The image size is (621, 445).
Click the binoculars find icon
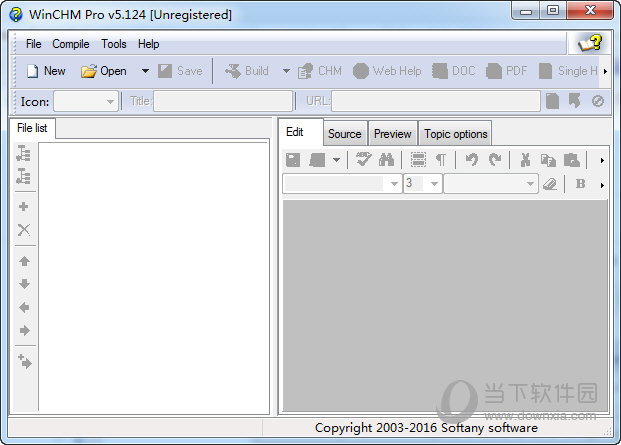point(386,160)
